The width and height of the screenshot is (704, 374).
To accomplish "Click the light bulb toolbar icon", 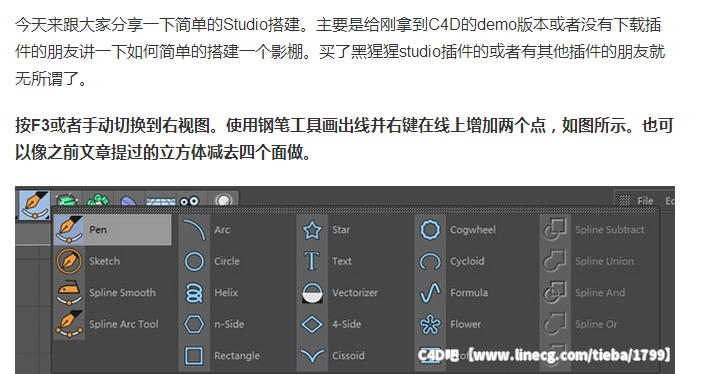I will click(x=224, y=200).
